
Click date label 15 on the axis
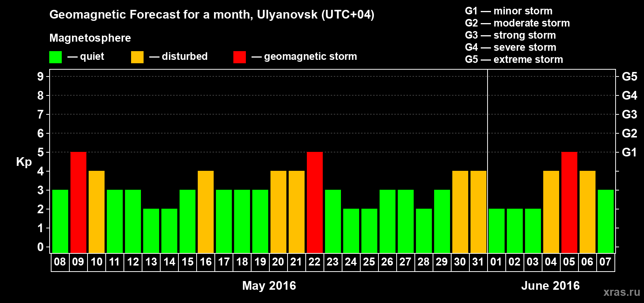click(x=188, y=262)
